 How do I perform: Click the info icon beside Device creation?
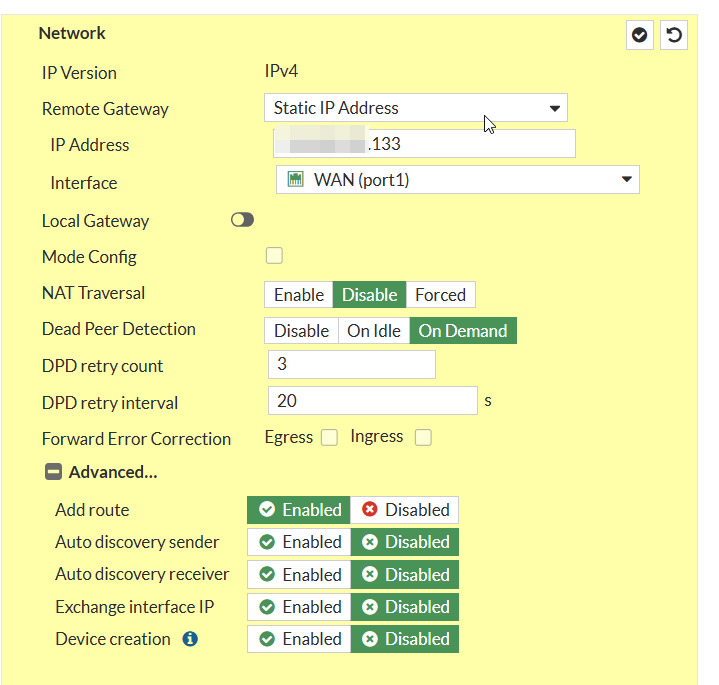(x=190, y=639)
